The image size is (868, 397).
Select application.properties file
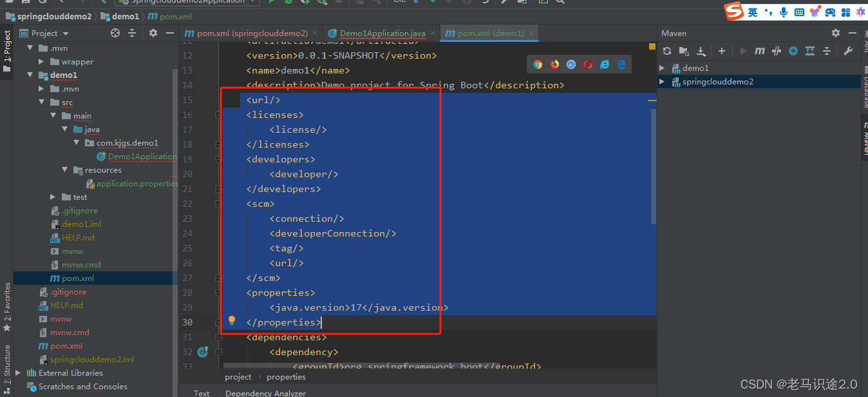pyautogui.click(x=132, y=183)
